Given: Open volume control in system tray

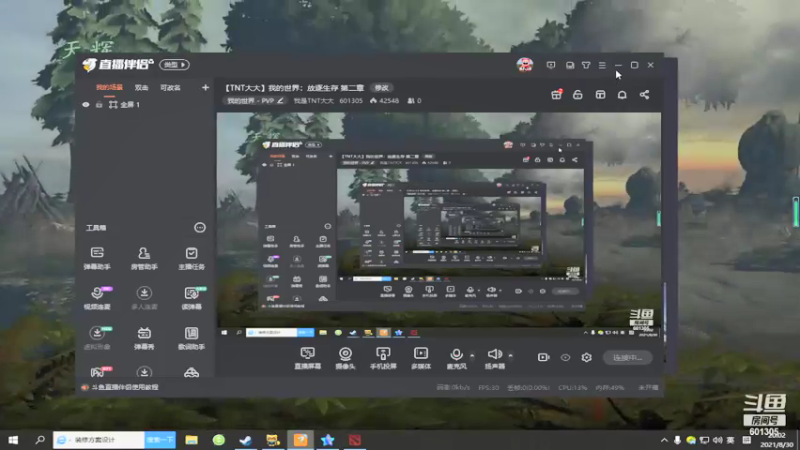Looking at the screenshot, I should 717,440.
